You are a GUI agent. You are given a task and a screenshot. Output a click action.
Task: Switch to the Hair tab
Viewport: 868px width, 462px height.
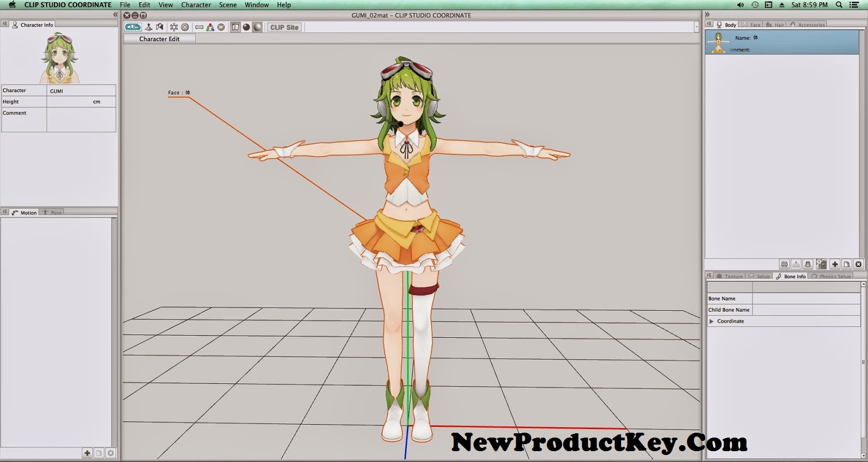point(775,25)
